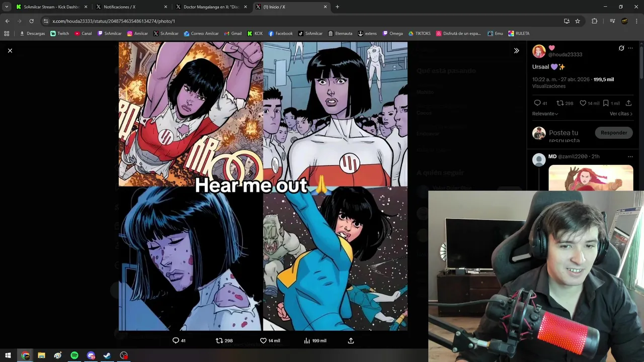Open File Explorer from the taskbar
Image resolution: width=644 pixels, height=362 pixels.
click(41, 355)
